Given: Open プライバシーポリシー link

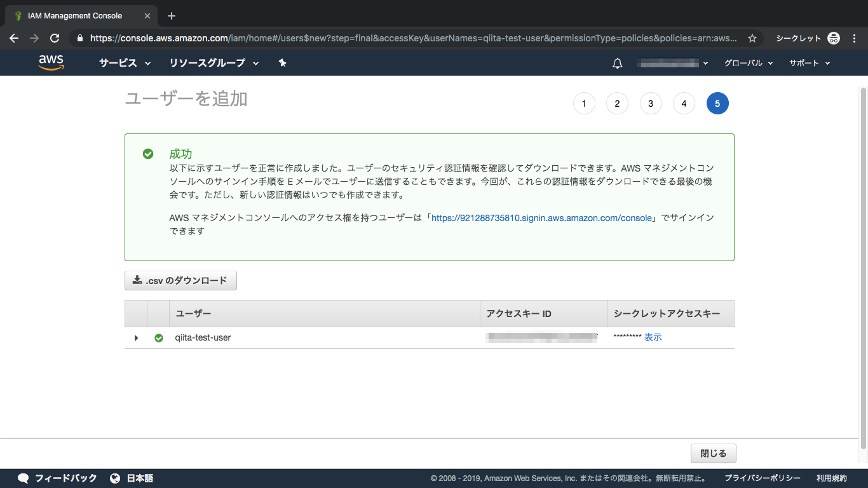Looking at the screenshot, I should (763, 478).
